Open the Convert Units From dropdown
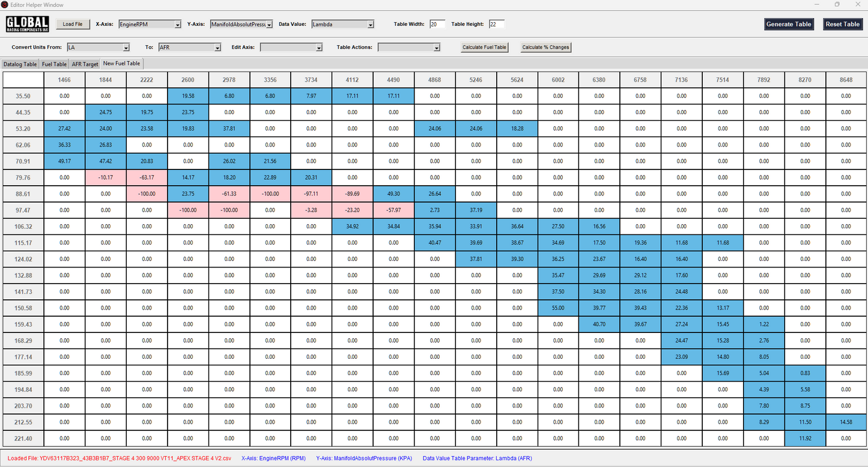Image resolution: width=868 pixels, height=467 pixels. pos(98,47)
